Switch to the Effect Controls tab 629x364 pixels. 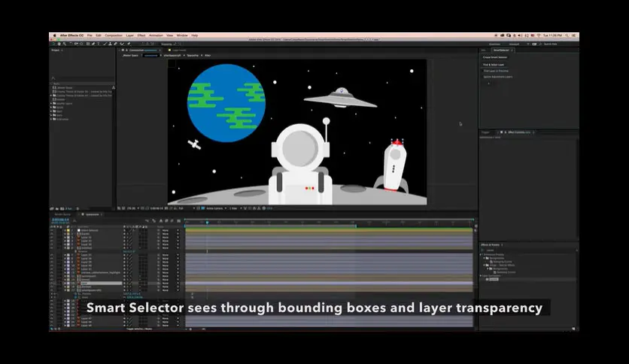click(519, 132)
